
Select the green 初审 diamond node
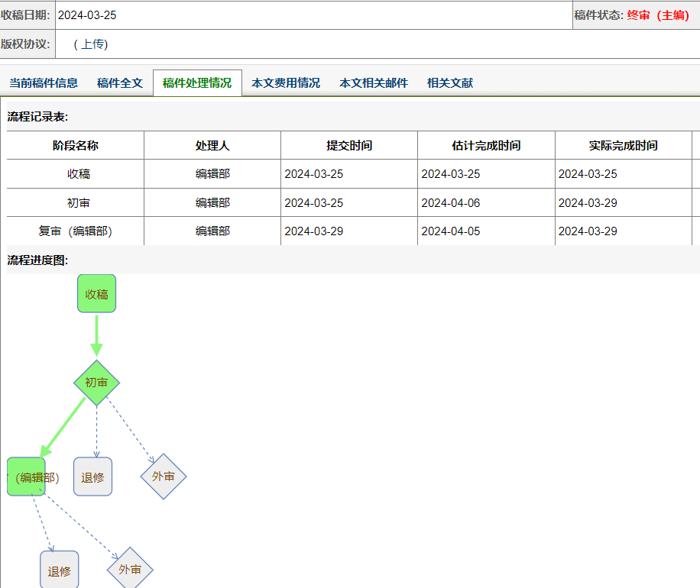[96, 383]
